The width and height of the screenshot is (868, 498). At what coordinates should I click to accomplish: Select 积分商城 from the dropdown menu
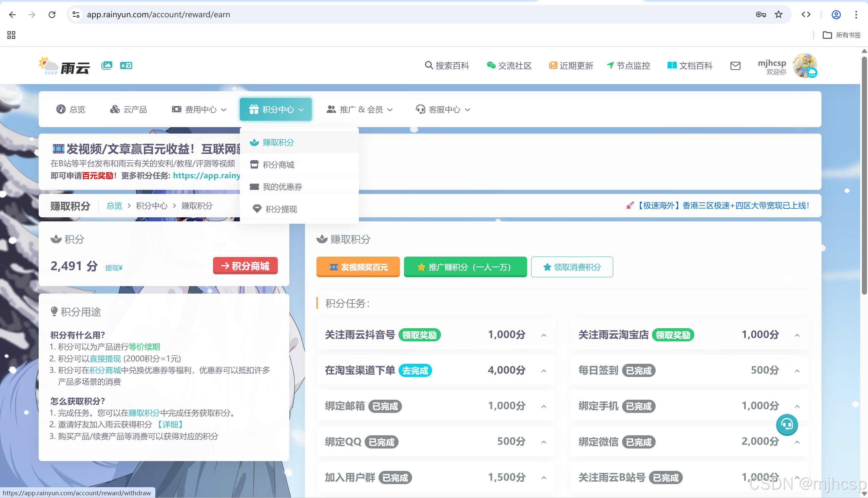pos(278,165)
